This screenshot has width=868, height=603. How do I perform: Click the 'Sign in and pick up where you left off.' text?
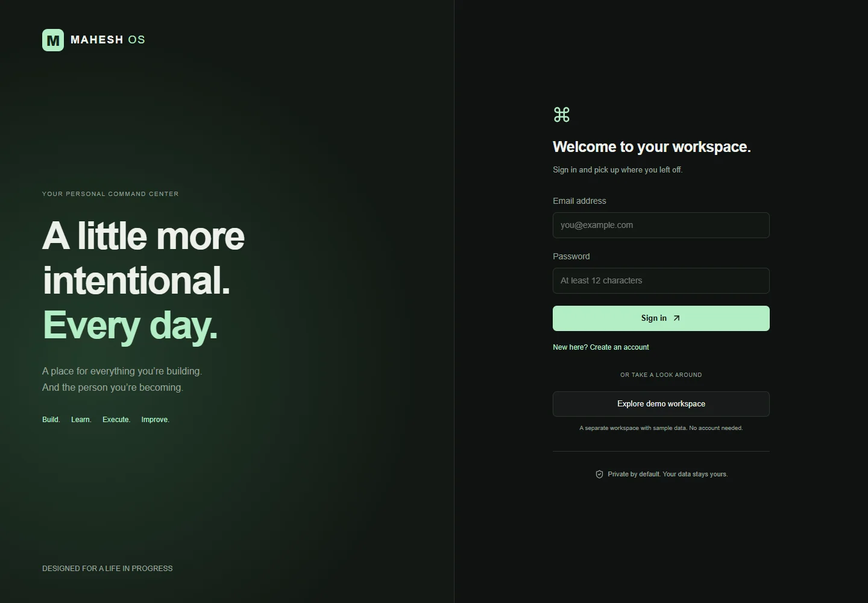coord(618,170)
